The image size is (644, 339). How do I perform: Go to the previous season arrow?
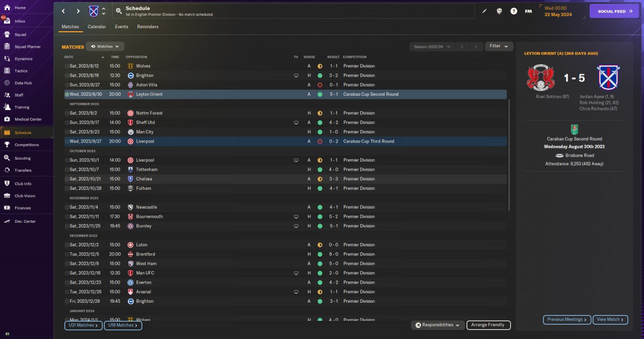(462, 46)
